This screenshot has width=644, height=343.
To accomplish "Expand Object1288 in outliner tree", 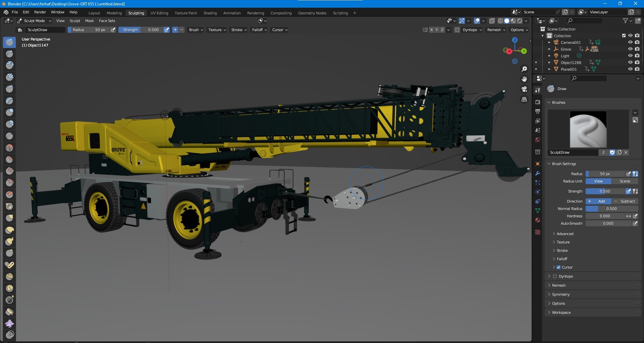I will [x=549, y=62].
